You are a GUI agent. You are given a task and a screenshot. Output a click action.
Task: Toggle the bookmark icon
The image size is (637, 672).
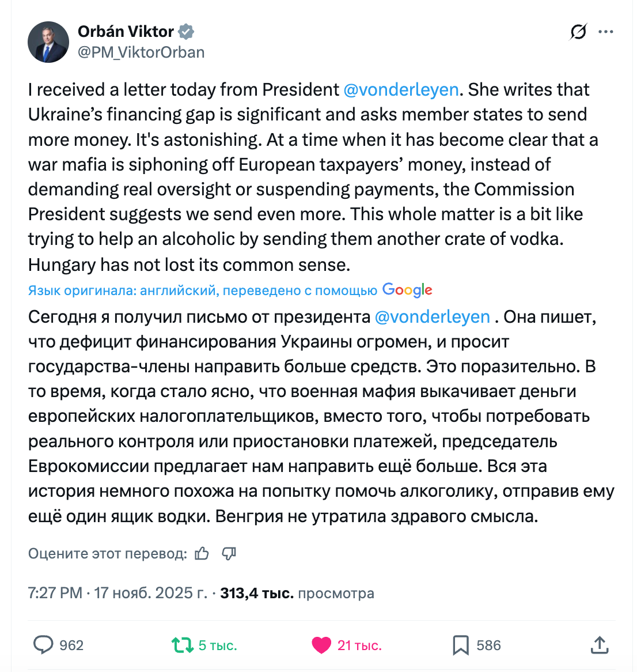tap(461, 645)
